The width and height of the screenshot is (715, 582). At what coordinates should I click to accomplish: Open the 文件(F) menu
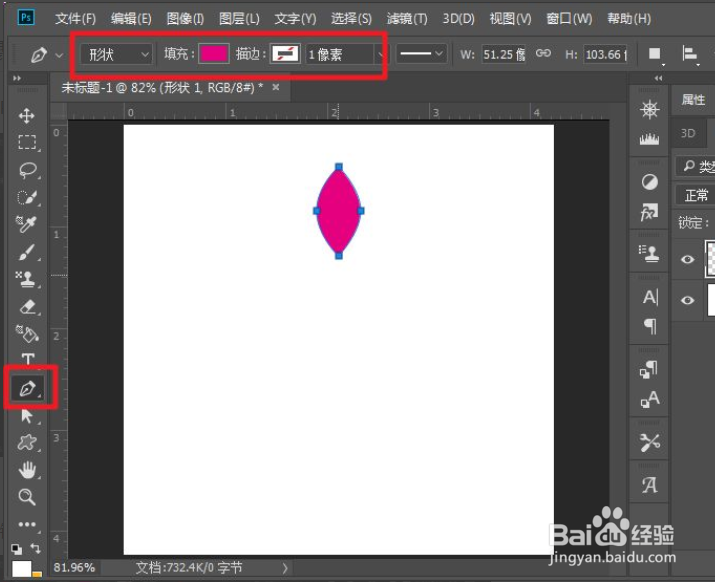[76, 19]
